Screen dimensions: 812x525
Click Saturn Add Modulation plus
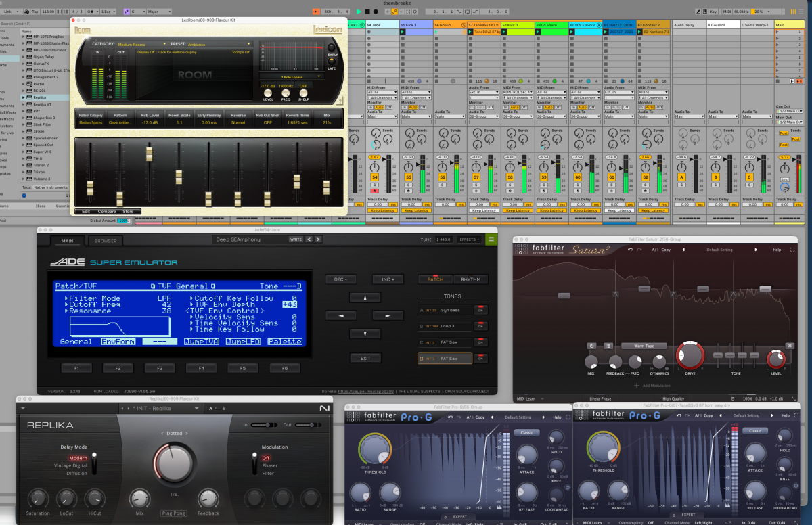click(x=636, y=386)
